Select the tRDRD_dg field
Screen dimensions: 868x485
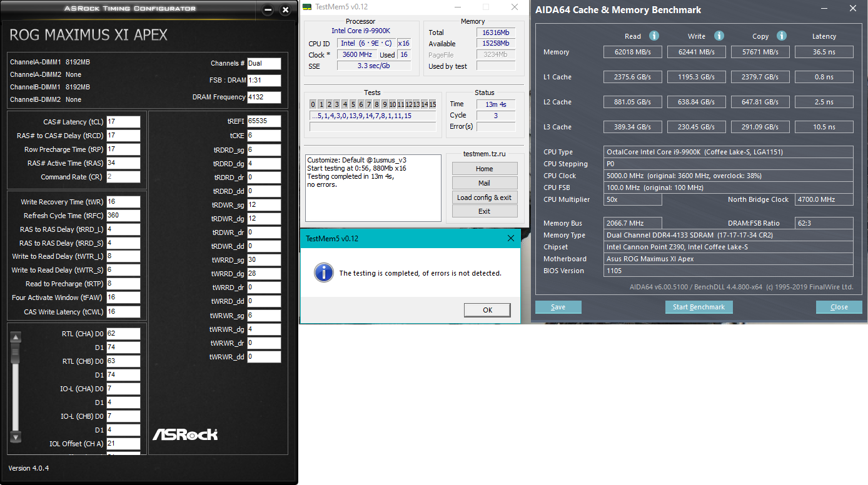[x=264, y=163]
